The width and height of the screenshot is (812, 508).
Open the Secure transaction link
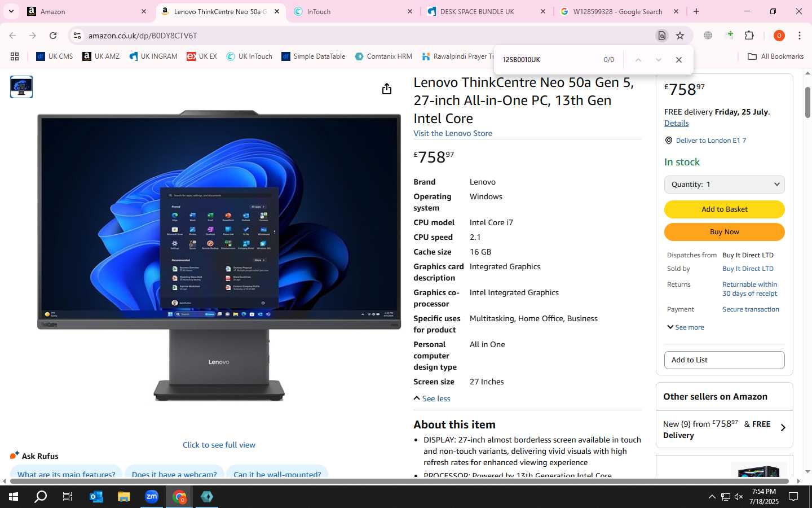click(751, 309)
